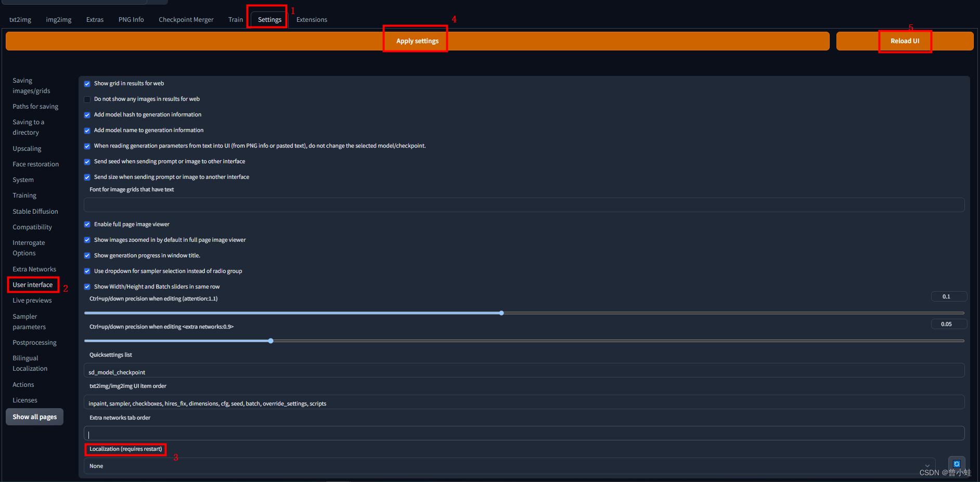Toggle Use dropdown for sampler selection
980x482 pixels.
[87, 271]
